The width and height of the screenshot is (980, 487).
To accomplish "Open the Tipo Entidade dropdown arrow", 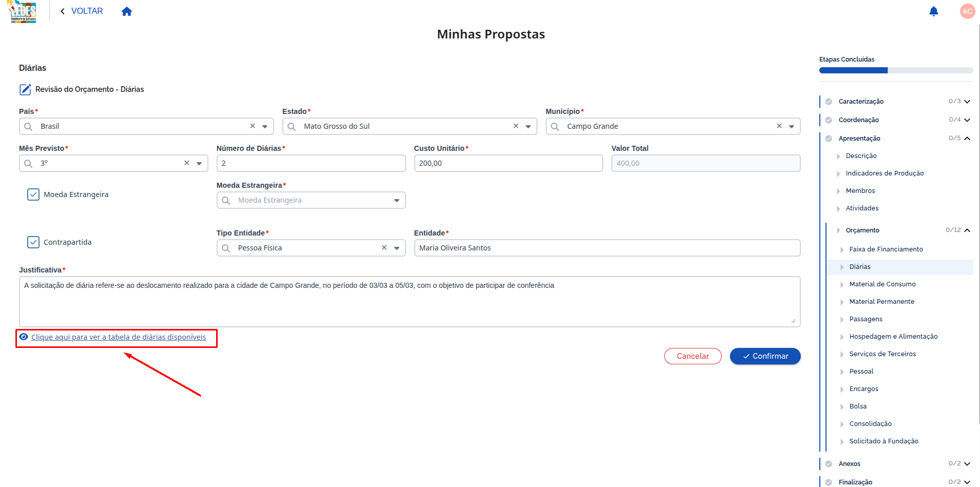I will pyautogui.click(x=397, y=248).
